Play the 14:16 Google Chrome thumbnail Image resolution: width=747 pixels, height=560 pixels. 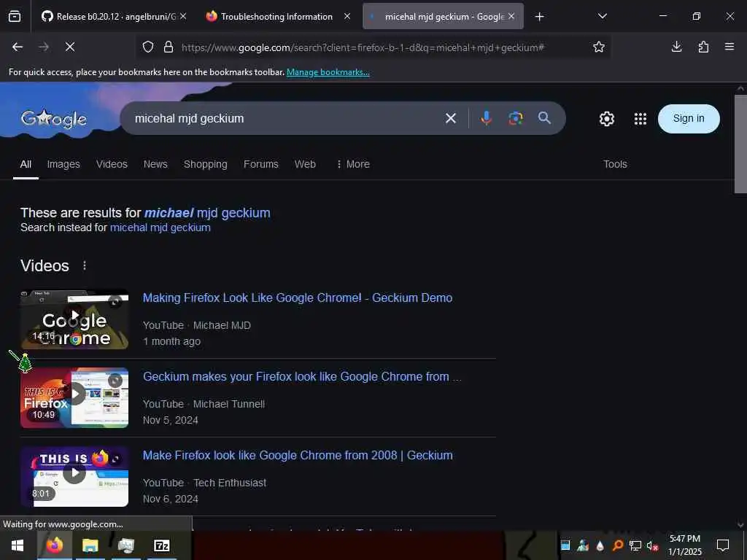point(74,319)
